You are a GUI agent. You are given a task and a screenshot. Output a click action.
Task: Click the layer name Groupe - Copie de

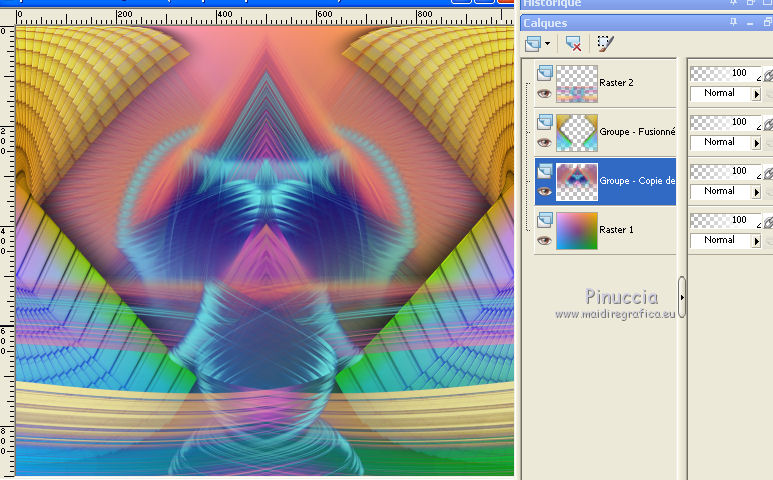tap(637, 181)
